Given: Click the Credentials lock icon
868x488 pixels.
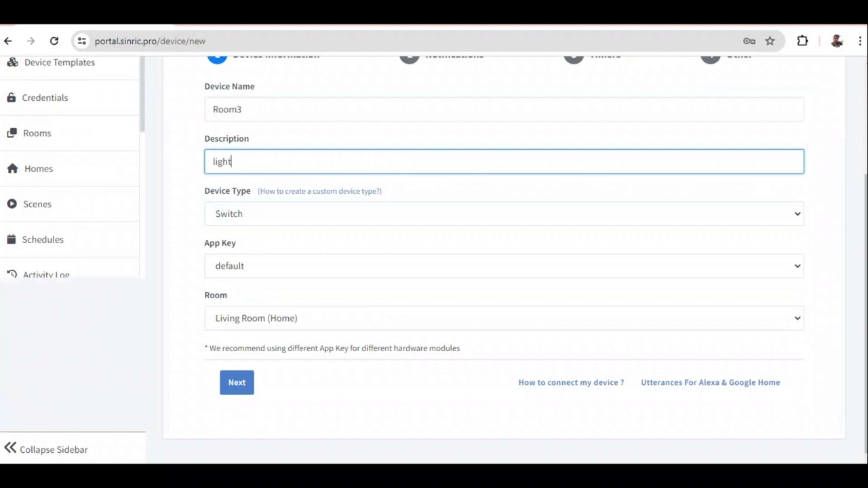Looking at the screenshot, I should pos(12,98).
